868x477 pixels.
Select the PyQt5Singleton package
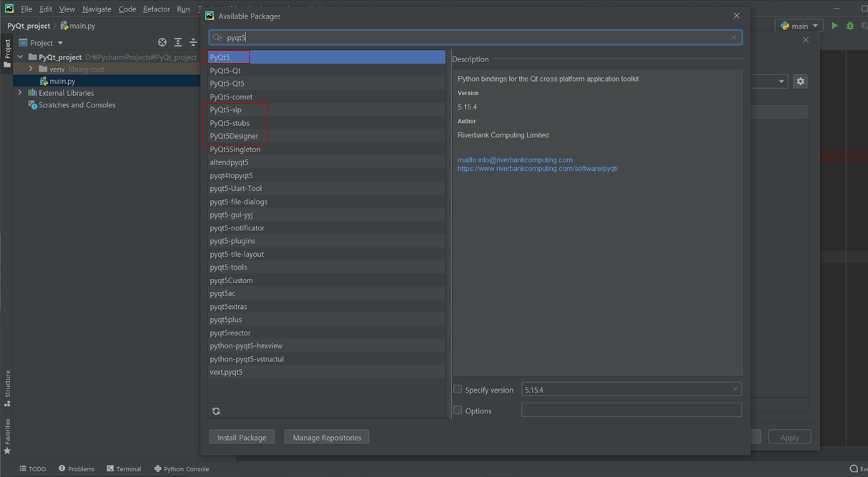point(327,149)
